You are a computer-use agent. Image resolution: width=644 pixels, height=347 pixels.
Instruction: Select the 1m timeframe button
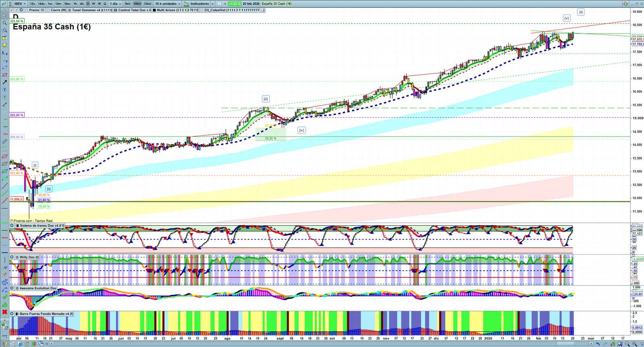(x=50, y=4)
